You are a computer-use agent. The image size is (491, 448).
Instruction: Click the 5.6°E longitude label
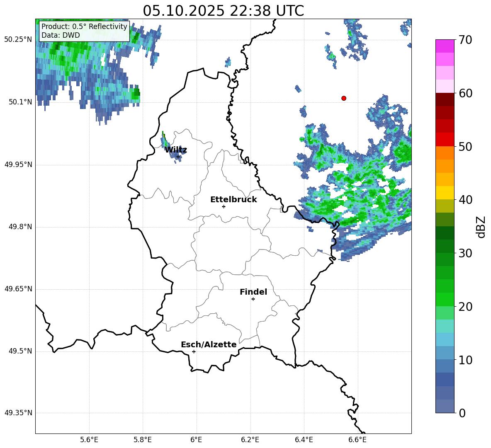[89, 440]
